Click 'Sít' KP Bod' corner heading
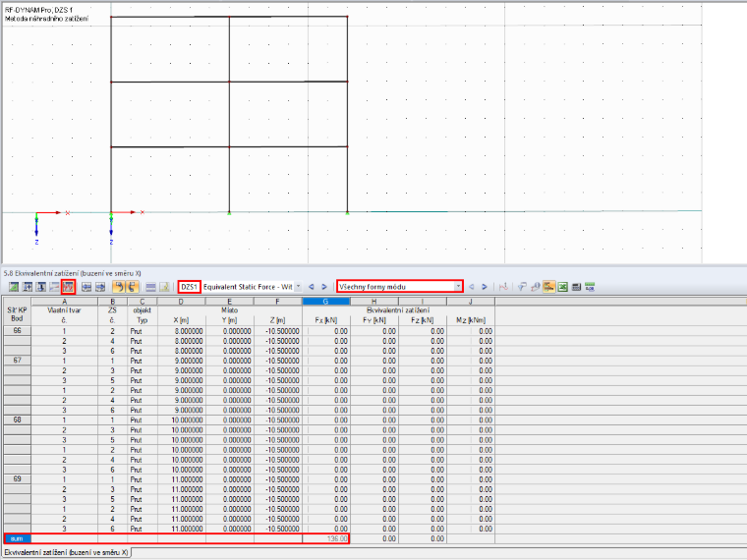 tap(17, 314)
